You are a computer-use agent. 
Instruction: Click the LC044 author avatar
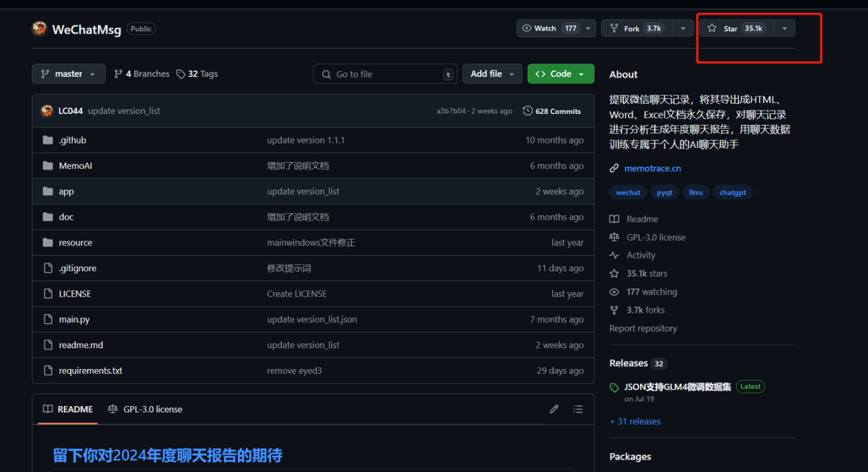click(47, 111)
